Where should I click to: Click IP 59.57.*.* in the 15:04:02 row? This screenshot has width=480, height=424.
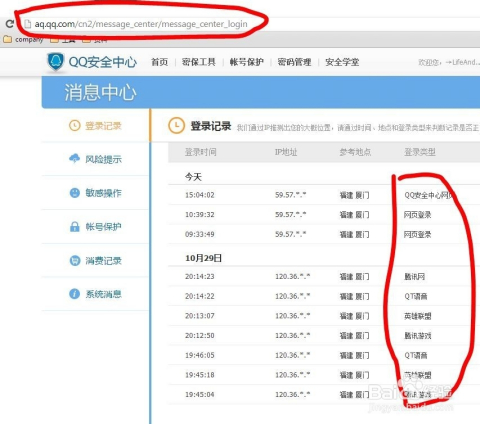coord(291,195)
